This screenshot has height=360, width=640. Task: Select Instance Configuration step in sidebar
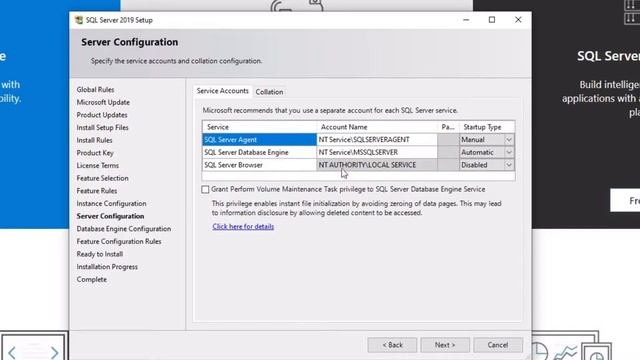(111, 203)
